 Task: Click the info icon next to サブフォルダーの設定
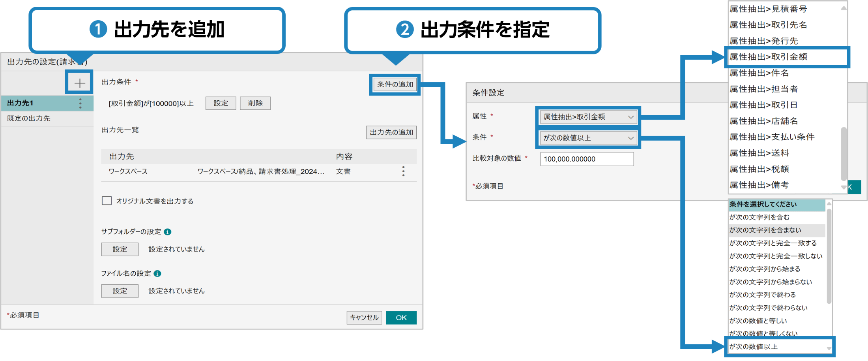(167, 232)
